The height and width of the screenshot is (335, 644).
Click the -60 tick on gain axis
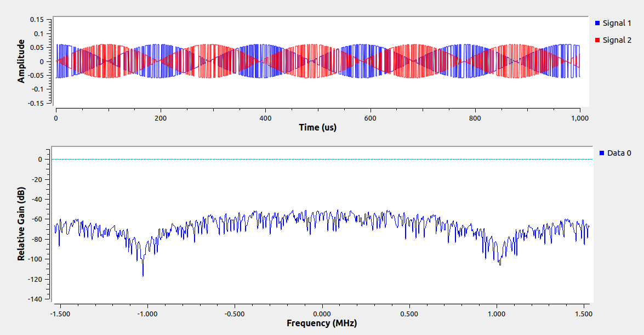tap(37, 219)
